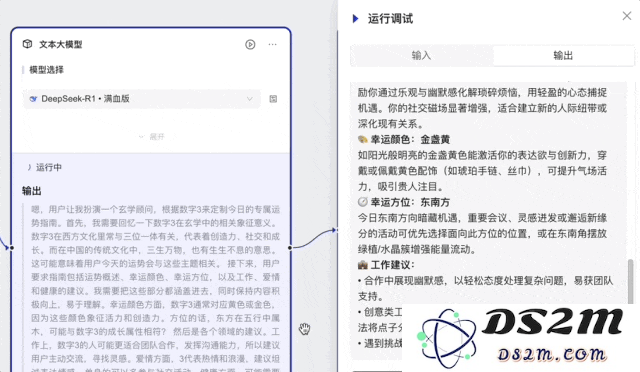Switch to the 输入 tab
Image resolution: width=640 pixels, height=372 pixels.
[x=422, y=56]
